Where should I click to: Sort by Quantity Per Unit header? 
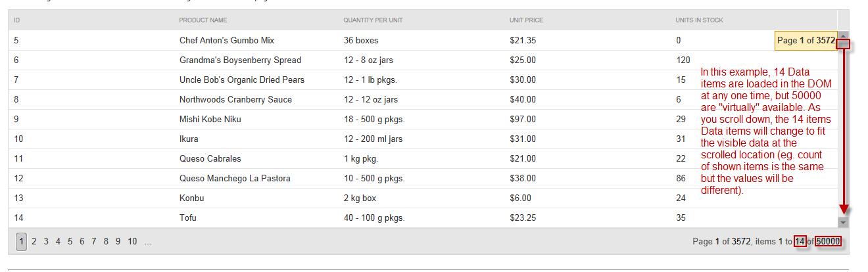373,20
